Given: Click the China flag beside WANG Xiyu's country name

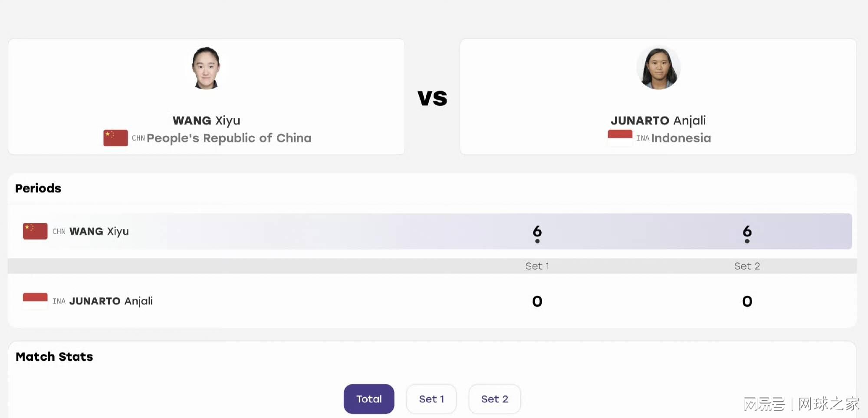Looking at the screenshot, I should tap(115, 138).
